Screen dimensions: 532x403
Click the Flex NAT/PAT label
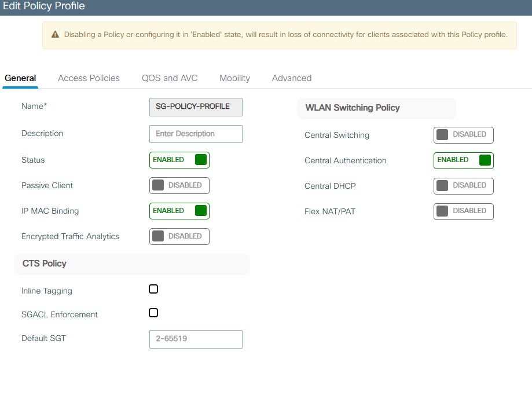coord(330,212)
